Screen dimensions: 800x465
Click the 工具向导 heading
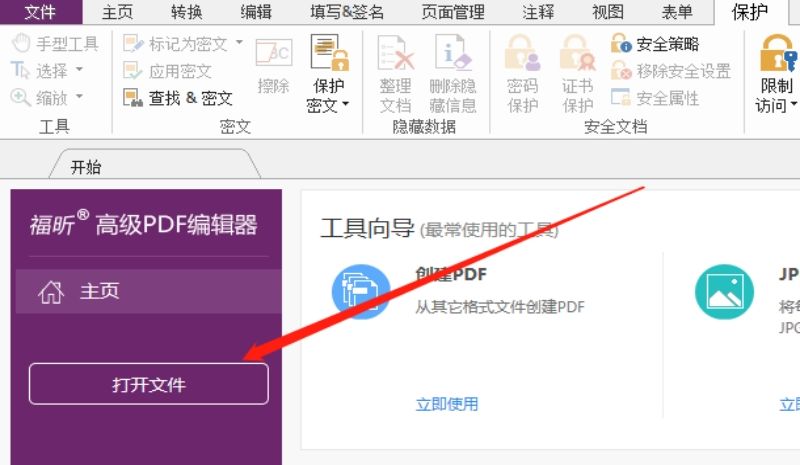(x=367, y=228)
